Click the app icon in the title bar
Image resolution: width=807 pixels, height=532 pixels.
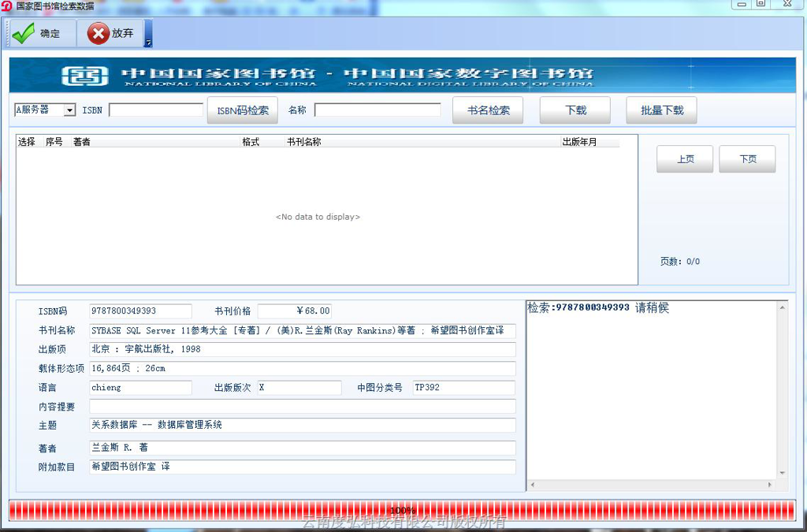(x=6, y=6)
